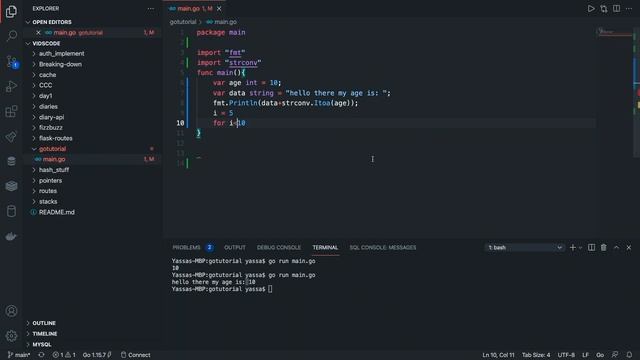Close the main.go editor tab
640x360 pixels.
click(x=219, y=9)
